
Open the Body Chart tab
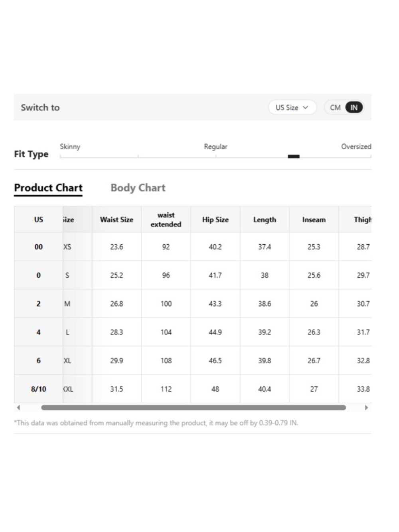coord(138,188)
